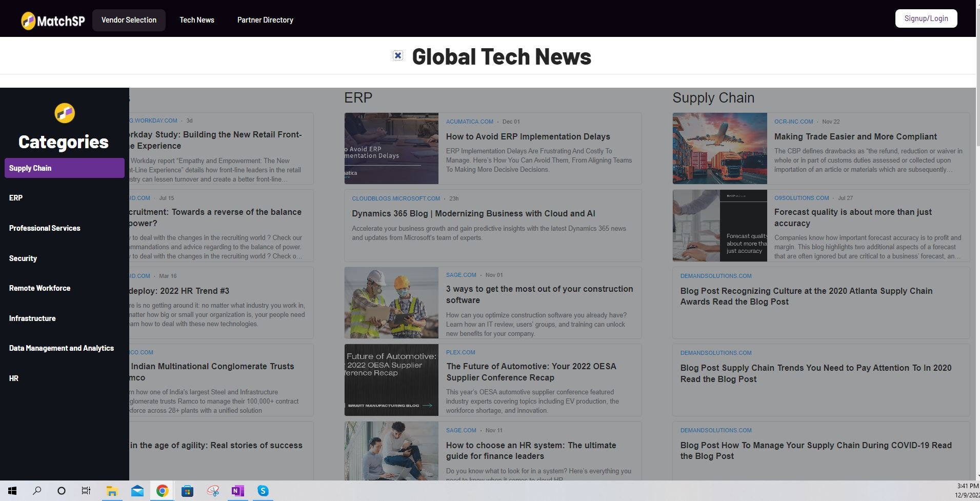Click the MatchSP logo above Categories

tap(65, 113)
